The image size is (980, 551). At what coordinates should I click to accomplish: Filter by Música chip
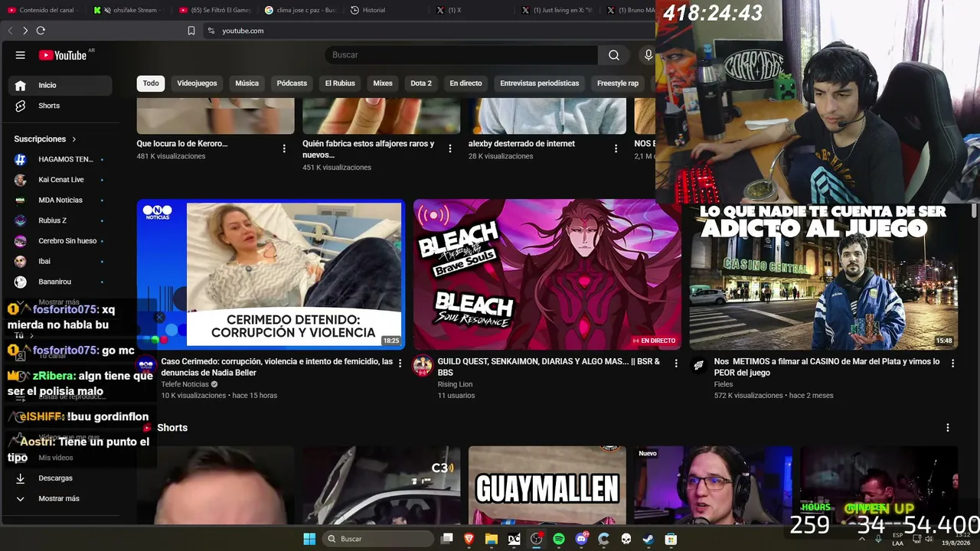tap(247, 83)
